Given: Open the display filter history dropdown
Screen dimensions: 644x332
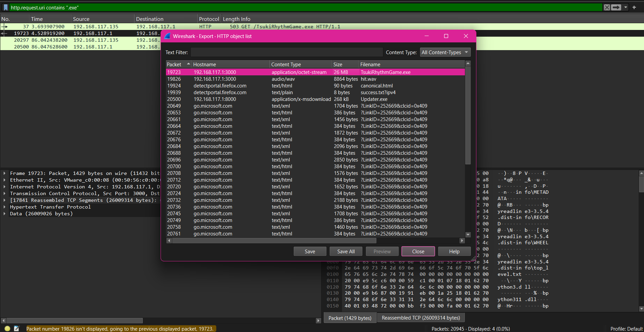Looking at the screenshot, I should click(626, 7).
